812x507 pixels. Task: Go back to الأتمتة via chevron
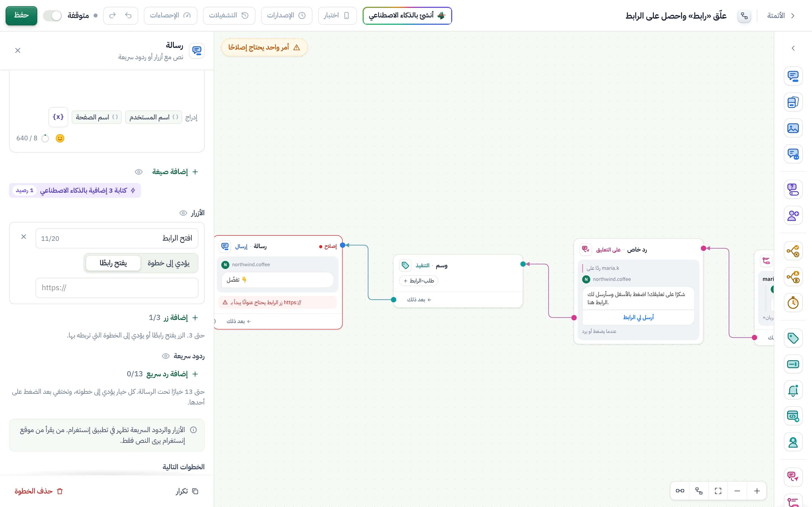click(x=793, y=16)
